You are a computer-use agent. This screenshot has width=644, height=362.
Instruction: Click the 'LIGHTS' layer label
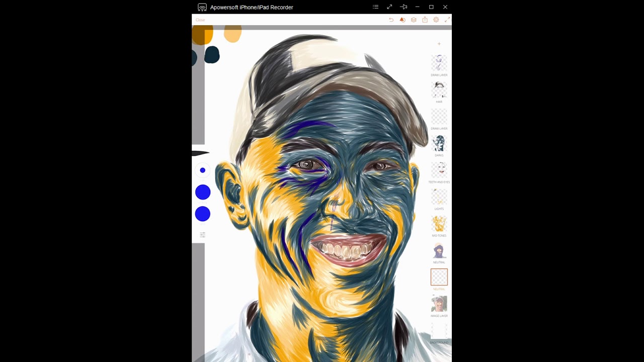pyautogui.click(x=439, y=209)
